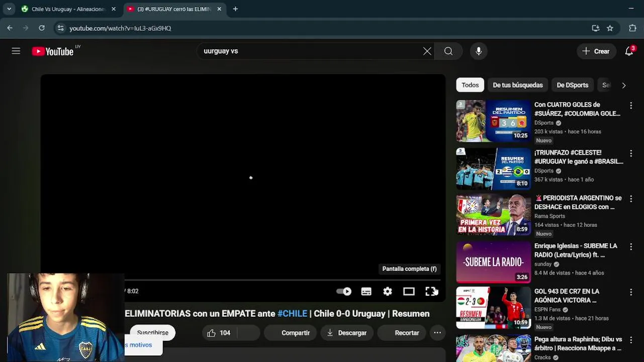Open the TRIUNFAZO CELESTE video title
The image size is (644, 362).
click(579, 157)
